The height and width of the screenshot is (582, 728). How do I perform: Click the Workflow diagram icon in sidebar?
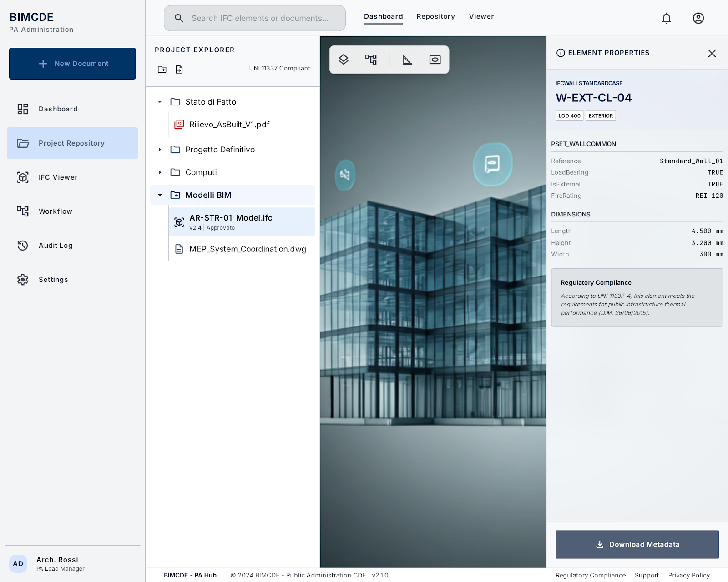click(x=23, y=211)
